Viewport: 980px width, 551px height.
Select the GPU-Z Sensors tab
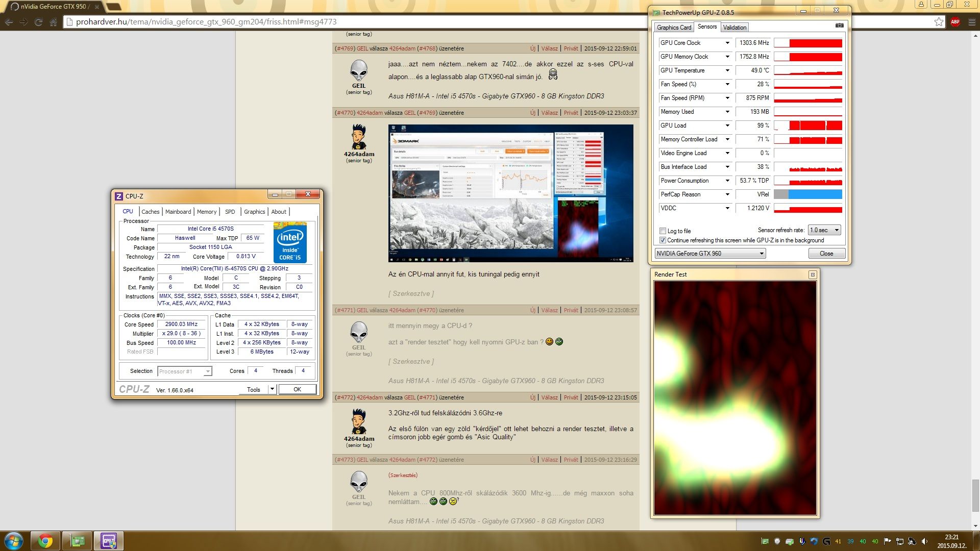(x=707, y=27)
